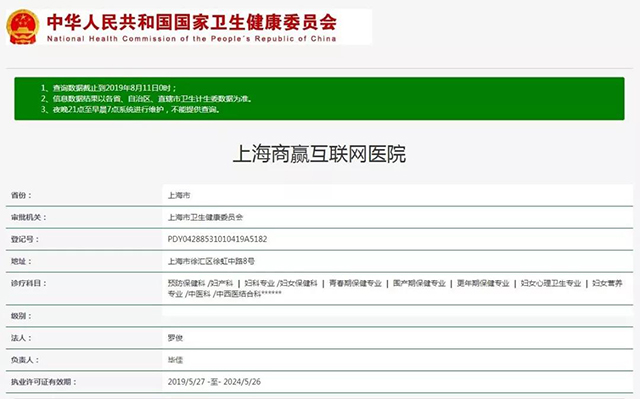Image resolution: width=640 pixels, height=399 pixels.
Task: Click notice line mentioning 2019年8月11日0时
Action: pos(109,88)
